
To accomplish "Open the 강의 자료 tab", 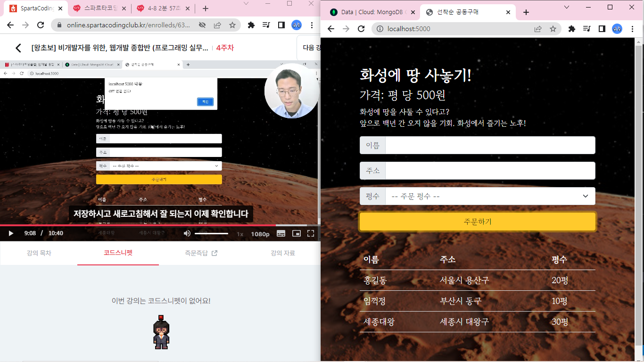I will (x=282, y=253).
